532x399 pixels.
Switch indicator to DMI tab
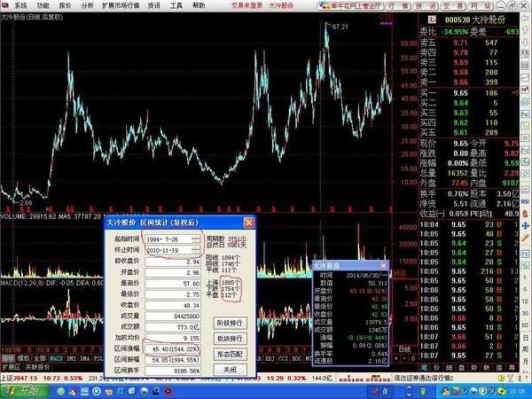pos(71,358)
